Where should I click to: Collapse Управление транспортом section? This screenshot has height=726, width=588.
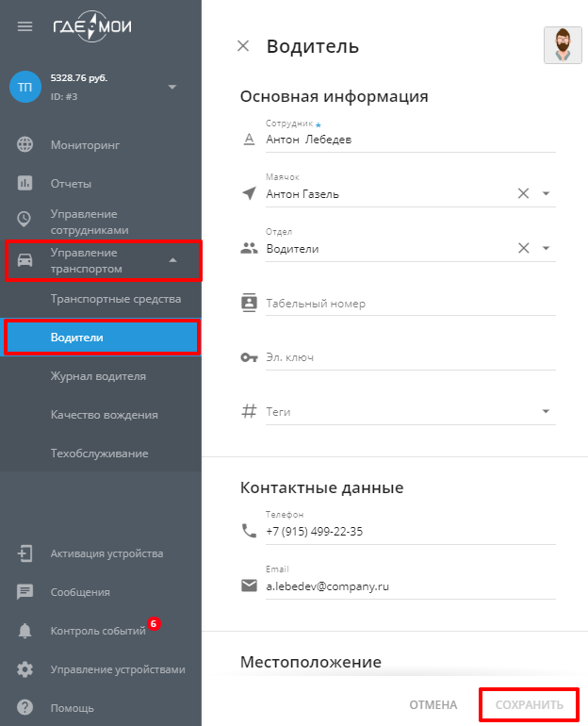(x=173, y=260)
